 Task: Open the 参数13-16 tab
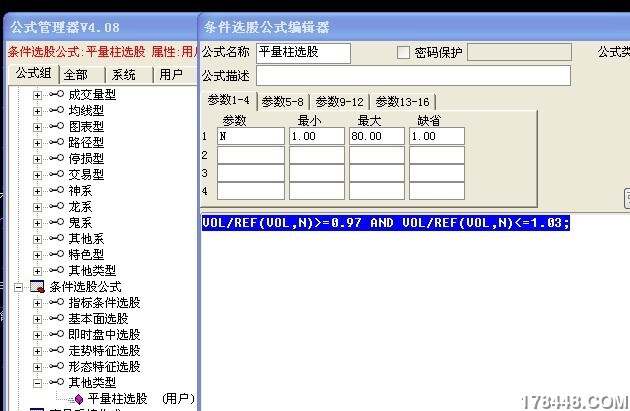click(x=403, y=102)
